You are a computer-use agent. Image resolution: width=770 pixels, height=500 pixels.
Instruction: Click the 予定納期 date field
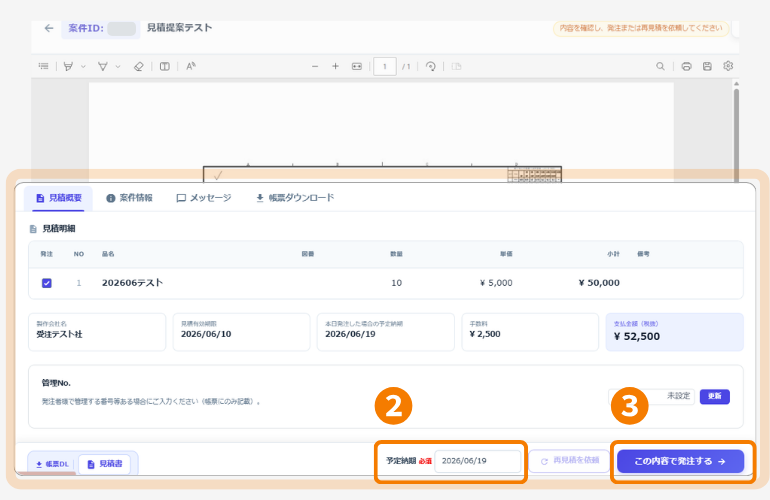[477, 461]
